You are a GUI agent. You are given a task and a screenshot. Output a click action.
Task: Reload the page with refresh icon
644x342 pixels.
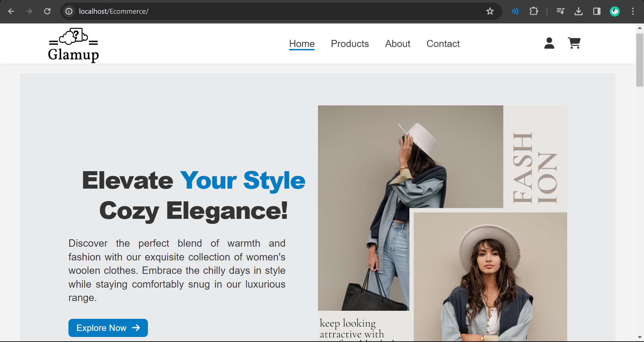[x=47, y=11]
